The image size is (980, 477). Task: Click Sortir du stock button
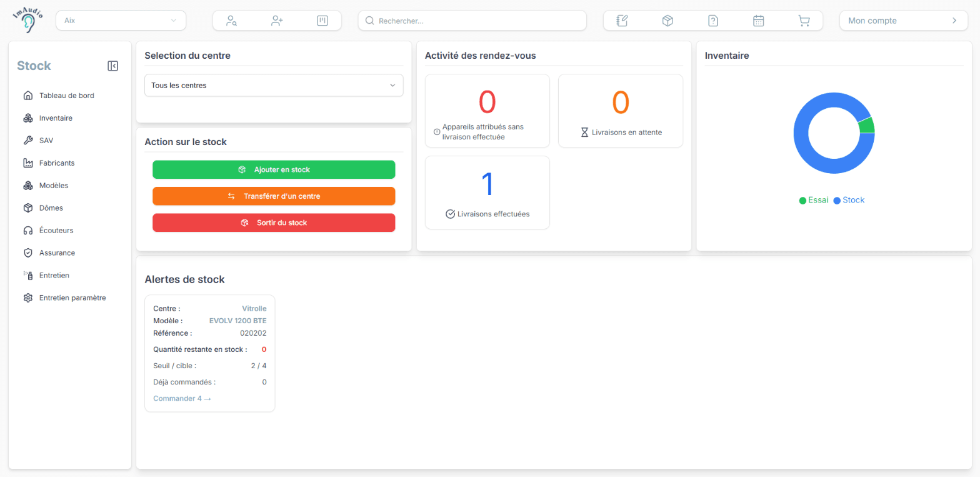tap(274, 223)
